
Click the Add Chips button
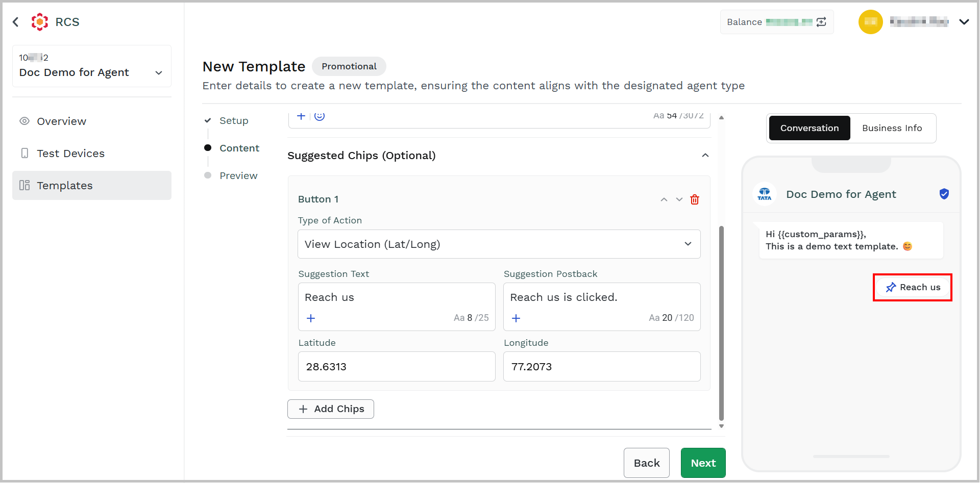[331, 409]
